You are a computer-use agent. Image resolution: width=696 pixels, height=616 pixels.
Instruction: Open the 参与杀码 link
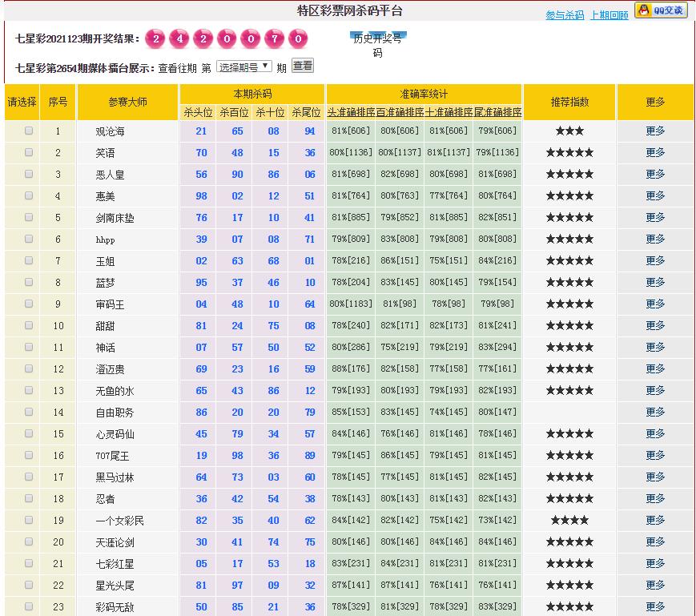565,15
